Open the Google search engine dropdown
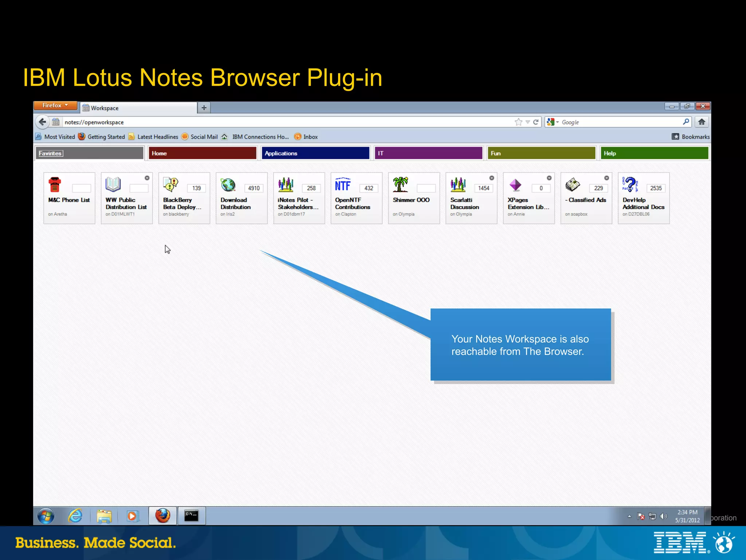The height and width of the screenshot is (560, 746). 553,122
